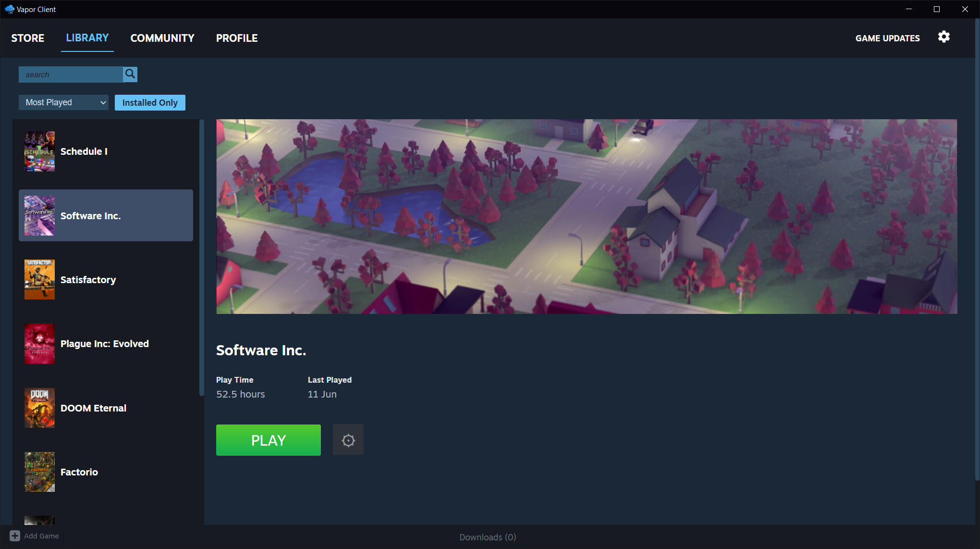The width and height of the screenshot is (980, 549).
Task: Go to the Store tab
Action: point(28,38)
